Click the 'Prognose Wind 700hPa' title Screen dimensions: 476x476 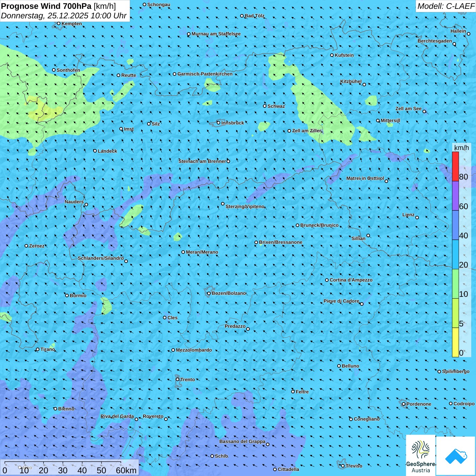tap(46, 6)
